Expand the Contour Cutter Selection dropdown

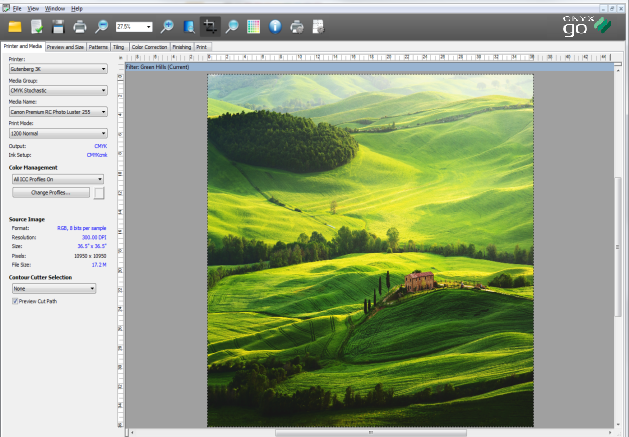point(53,288)
